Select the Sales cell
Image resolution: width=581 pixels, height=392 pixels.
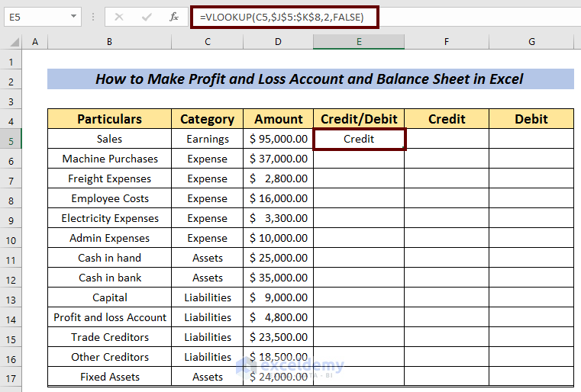tap(109, 139)
